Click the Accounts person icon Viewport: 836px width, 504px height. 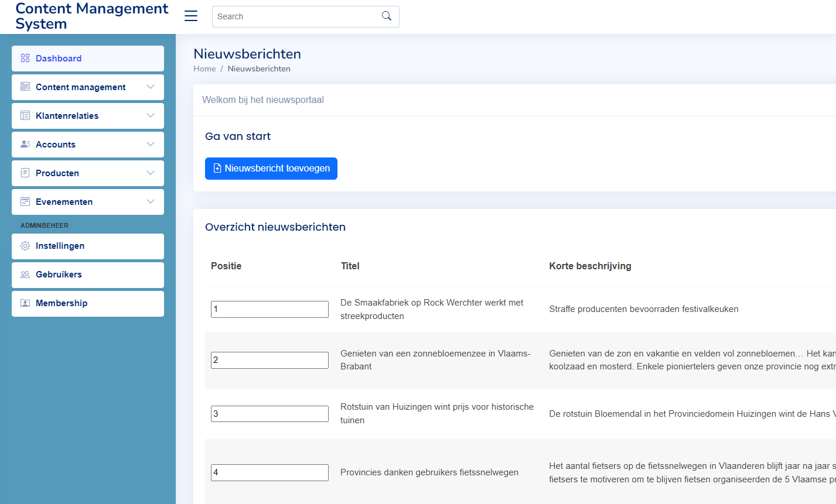pyautogui.click(x=25, y=144)
